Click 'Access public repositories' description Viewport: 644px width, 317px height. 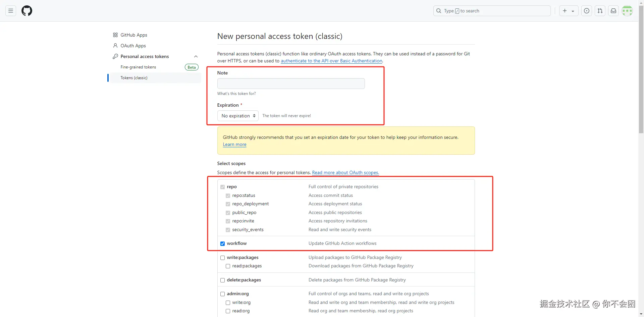pyautogui.click(x=335, y=212)
